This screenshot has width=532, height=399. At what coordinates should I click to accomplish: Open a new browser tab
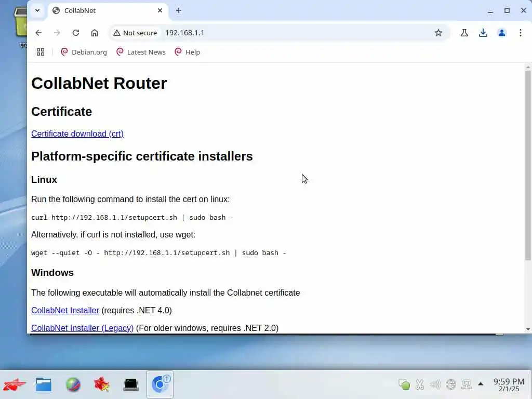(179, 10)
